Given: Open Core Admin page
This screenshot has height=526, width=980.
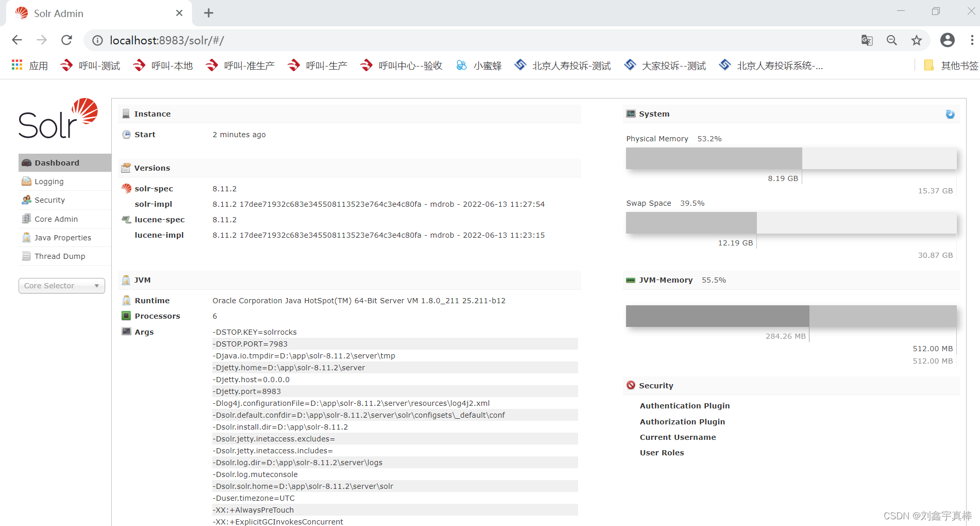Looking at the screenshot, I should tap(65, 219).
